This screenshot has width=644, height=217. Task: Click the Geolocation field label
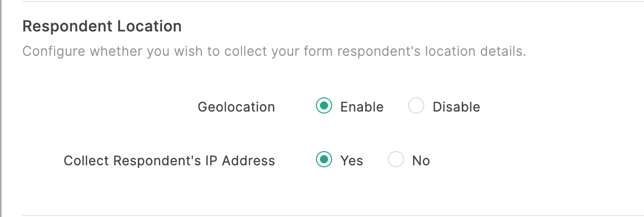click(236, 107)
